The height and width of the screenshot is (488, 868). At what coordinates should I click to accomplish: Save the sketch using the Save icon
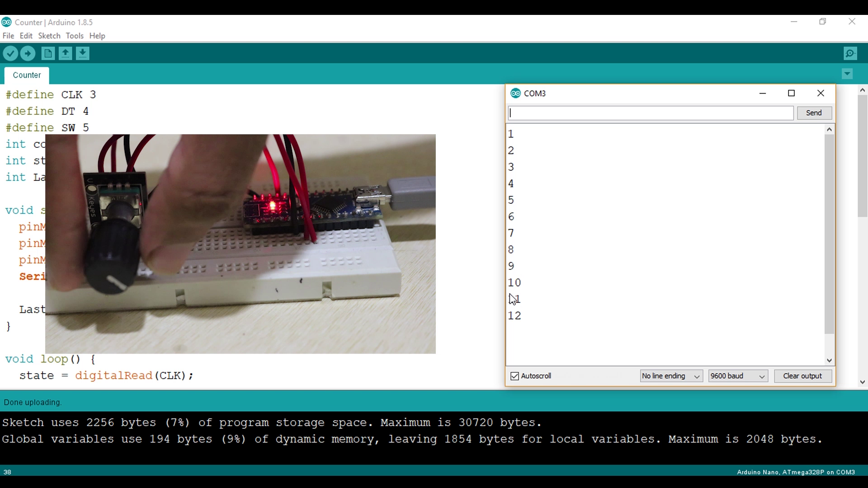tap(83, 53)
